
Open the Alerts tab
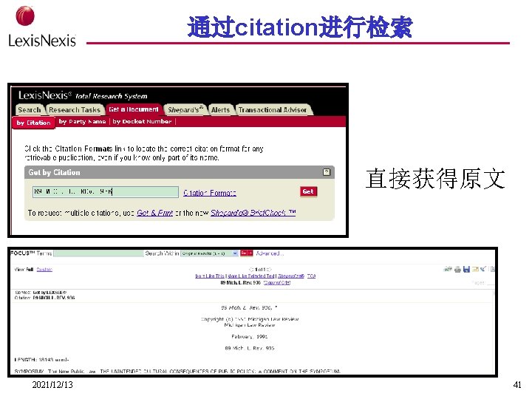220,110
